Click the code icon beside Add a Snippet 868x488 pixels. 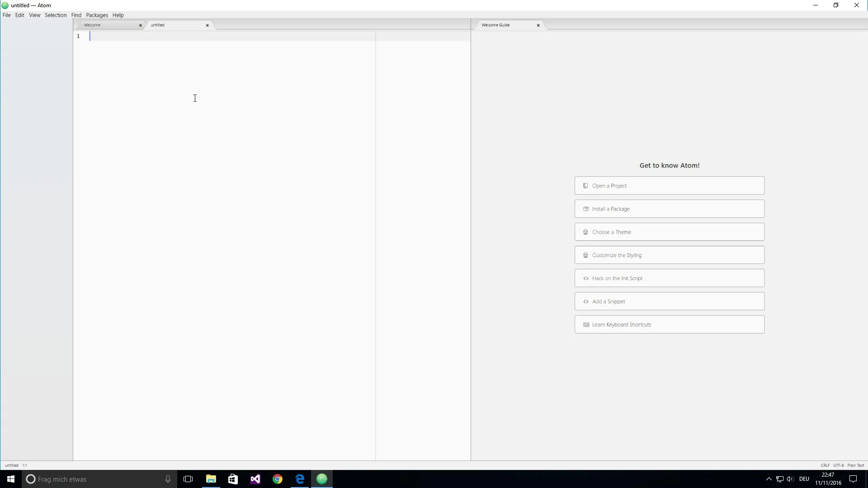pos(586,301)
